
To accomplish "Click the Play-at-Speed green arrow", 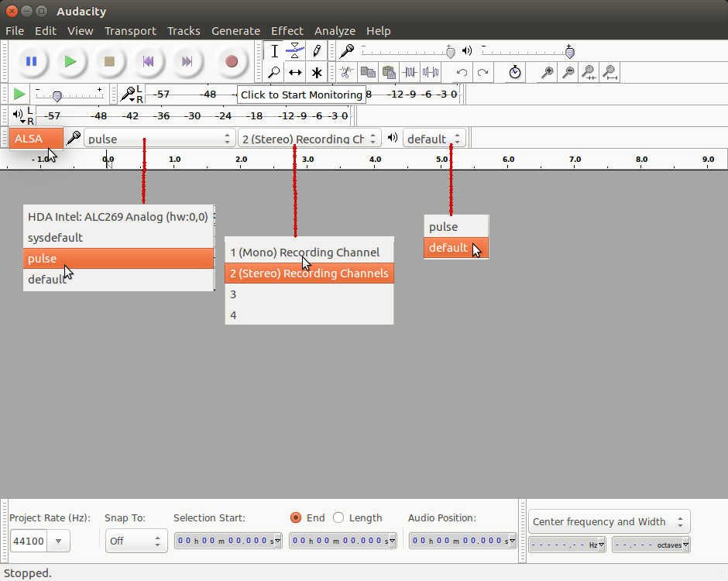I will (x=19, y=95).
